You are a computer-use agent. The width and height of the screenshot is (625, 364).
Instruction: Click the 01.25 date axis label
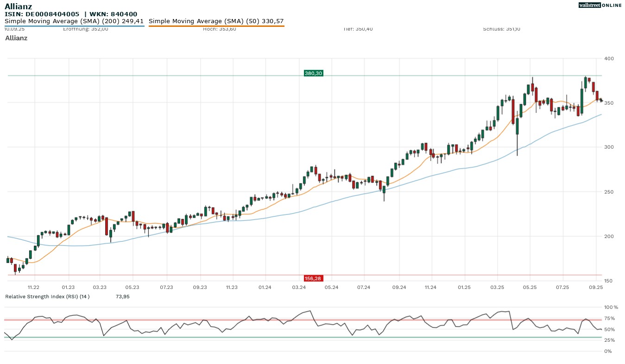tap(464, 288)
